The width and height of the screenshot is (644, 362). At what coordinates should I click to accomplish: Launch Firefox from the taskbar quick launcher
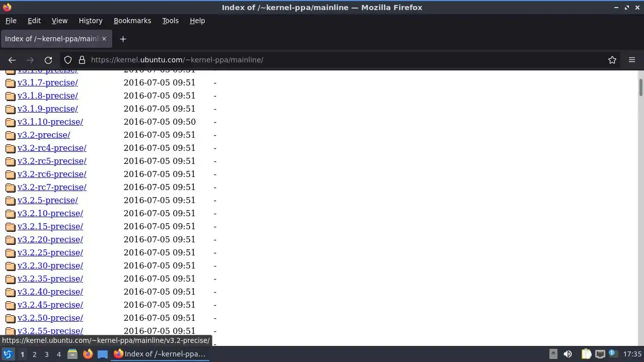(88, 354)
